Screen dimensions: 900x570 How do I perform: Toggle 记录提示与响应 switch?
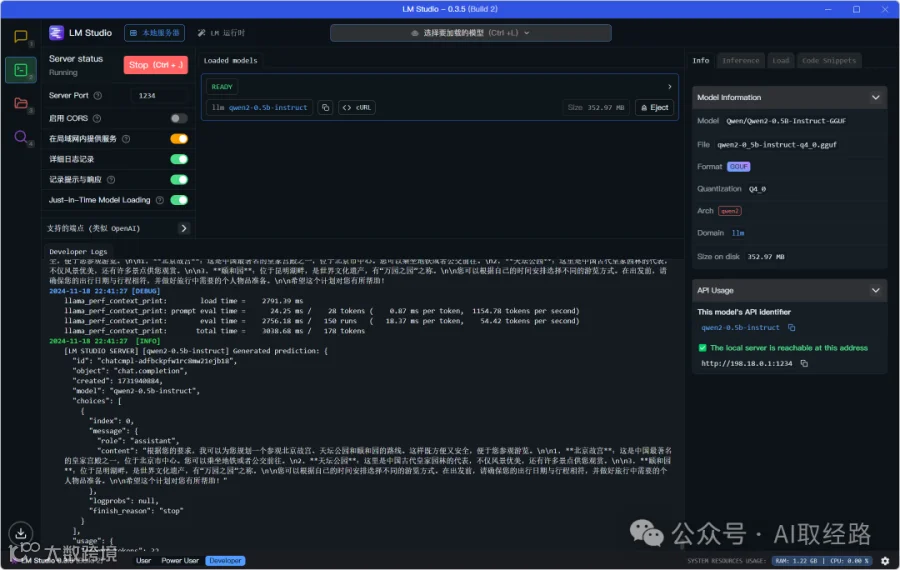pos(179,180)
